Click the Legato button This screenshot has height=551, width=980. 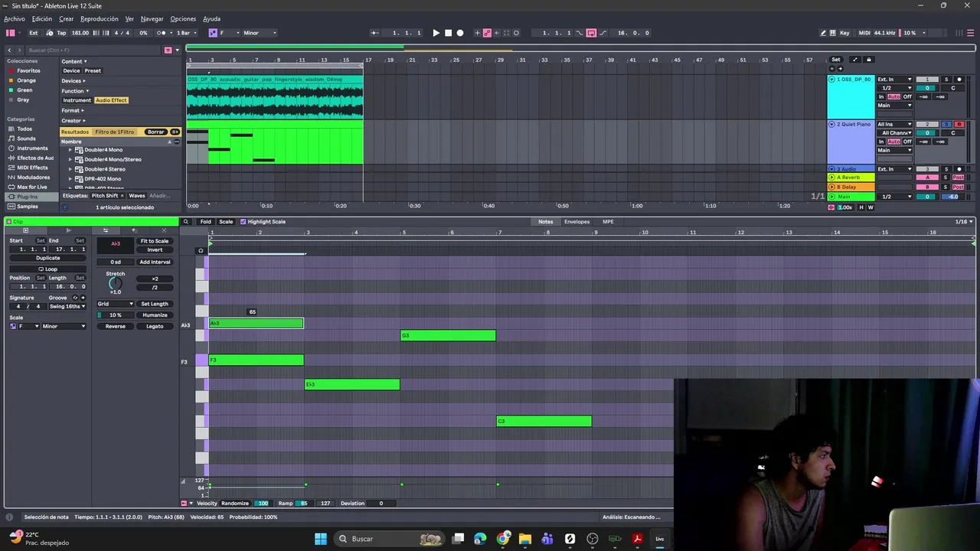155,327
